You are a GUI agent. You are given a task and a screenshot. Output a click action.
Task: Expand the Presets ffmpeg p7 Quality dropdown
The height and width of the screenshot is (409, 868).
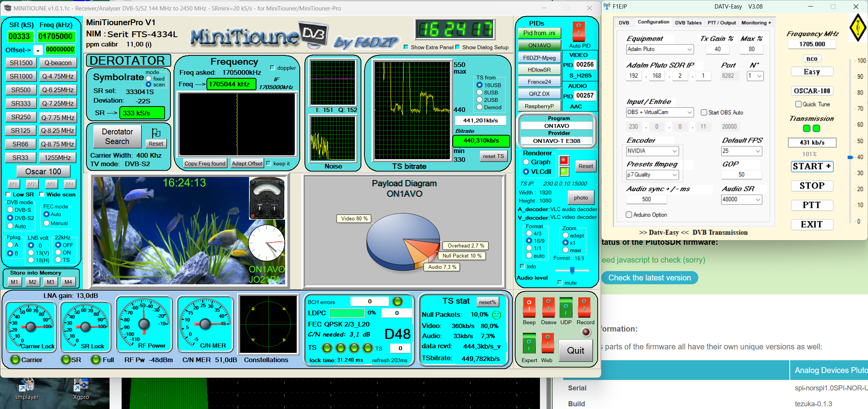click(x=653, y=175)
